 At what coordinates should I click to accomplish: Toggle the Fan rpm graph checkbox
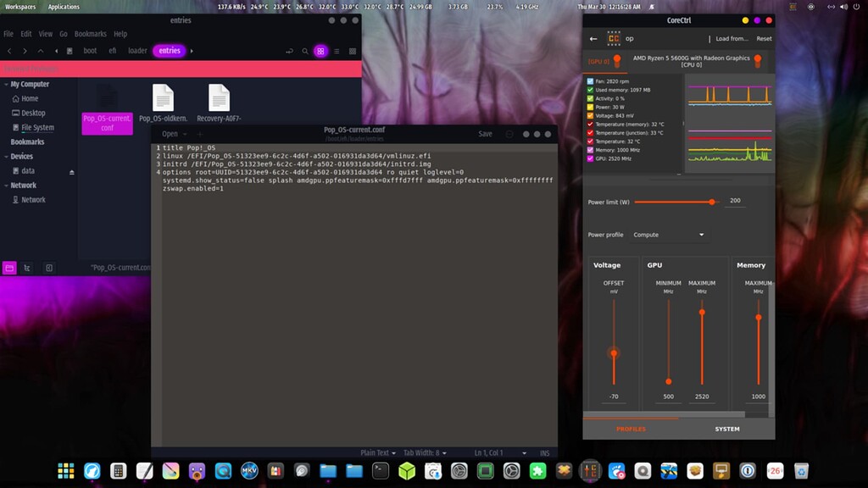pos(590,81)
